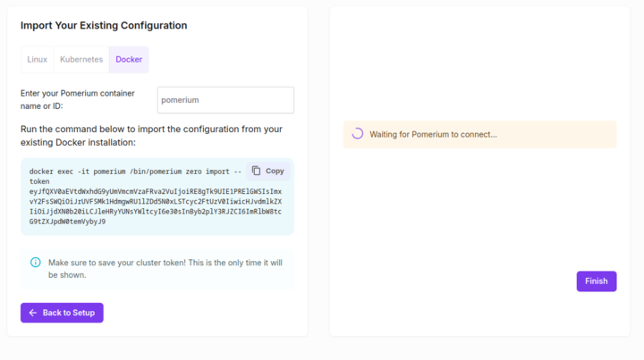Click the loading spinner icon
This screenshot has width=644, height=360.
pos(357,134)
